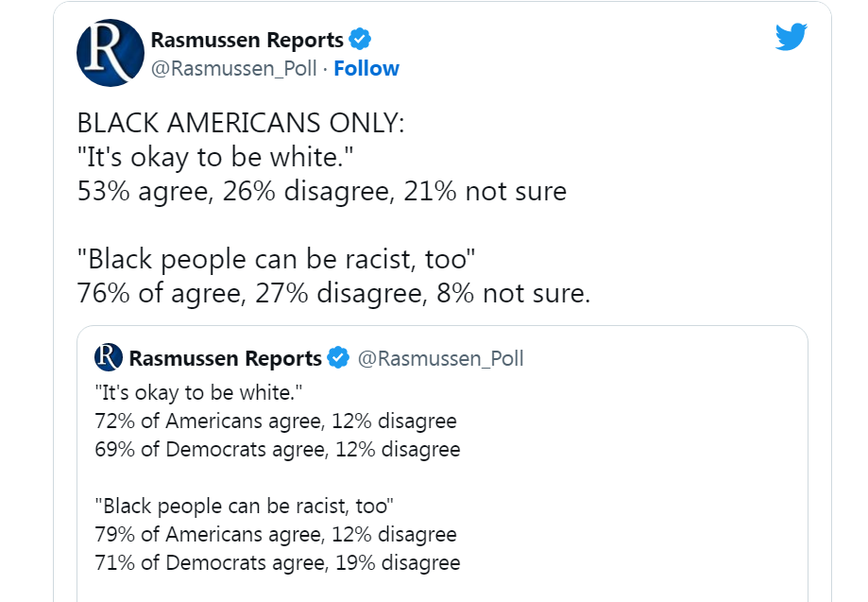Image resolution: width=868 pixels, height=602 pixels.
Task: Click the main tweet's 'Black people can be racist, too' line
Action: coord(276,259)
